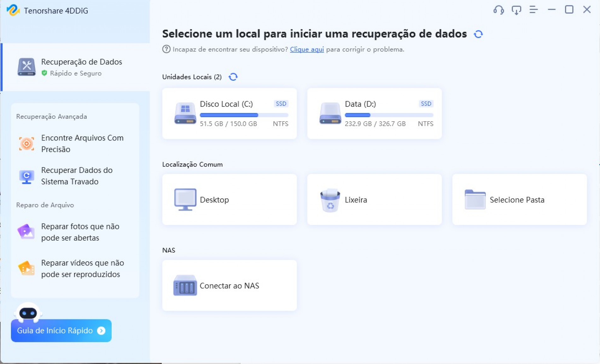Viewport: 600px width, 364px height.
Task: Open the hamburger menu icon
Action: coord(533,10)
